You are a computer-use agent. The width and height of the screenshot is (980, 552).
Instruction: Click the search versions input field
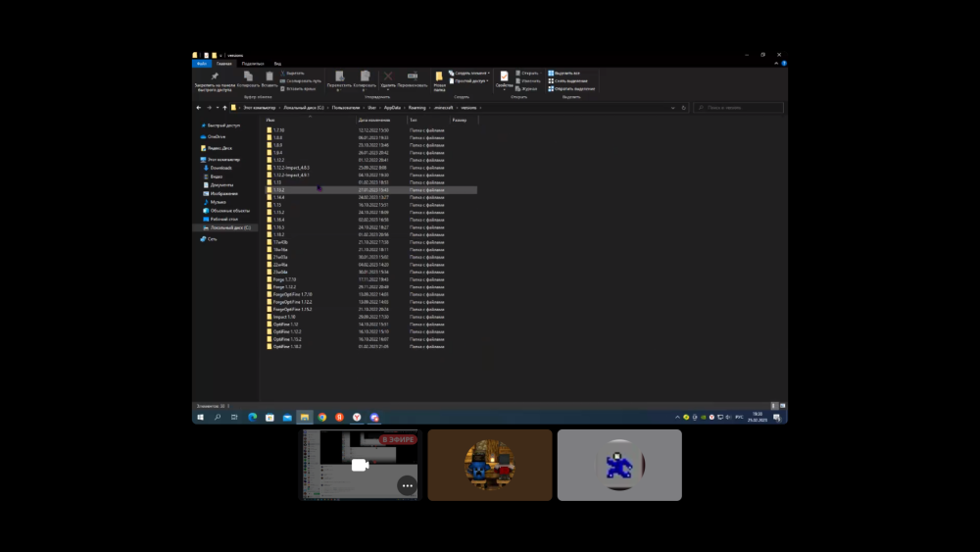(x=738, y=108)
